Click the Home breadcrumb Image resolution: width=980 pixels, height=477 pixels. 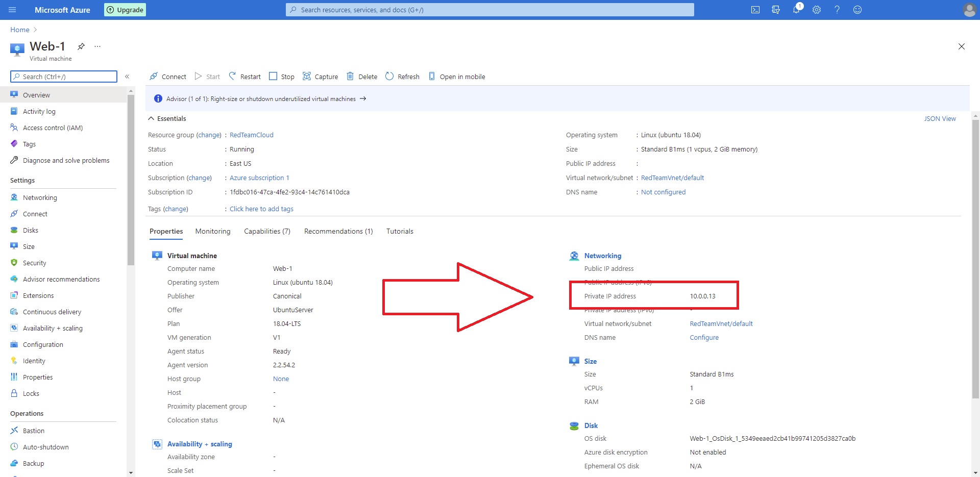click(x=20, y=30)
